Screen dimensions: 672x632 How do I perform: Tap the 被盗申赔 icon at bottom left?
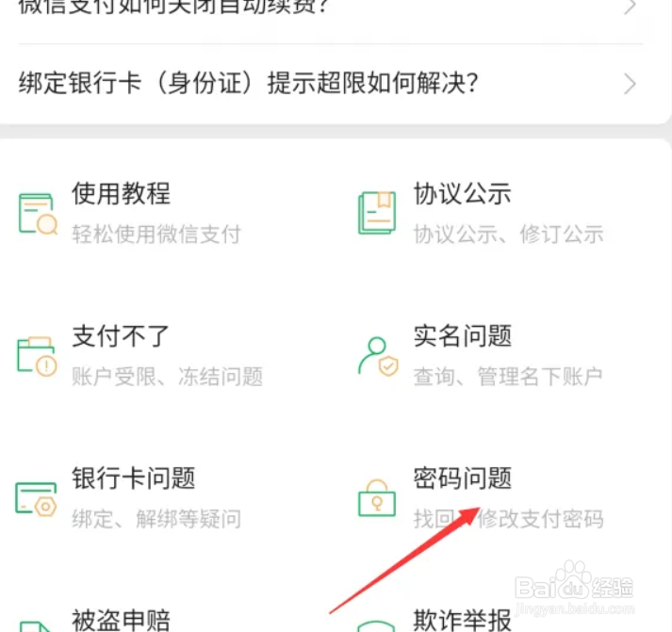[36, 626]
